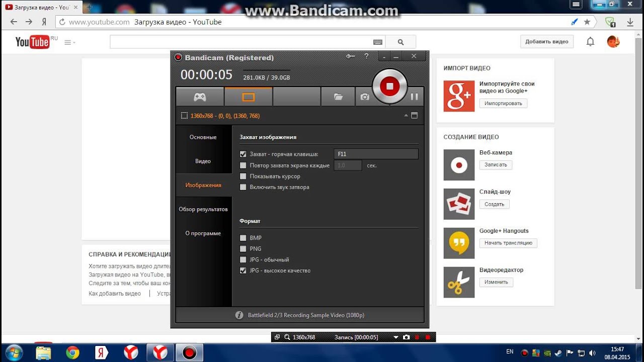Enable Показывать курсор checkbox
Screen dimensions: 644x362
click(244, 176)
